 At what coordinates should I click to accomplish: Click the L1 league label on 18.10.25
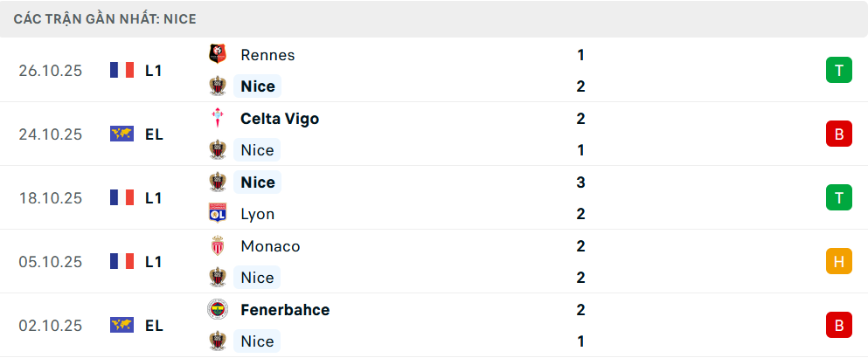pos(153,197)
